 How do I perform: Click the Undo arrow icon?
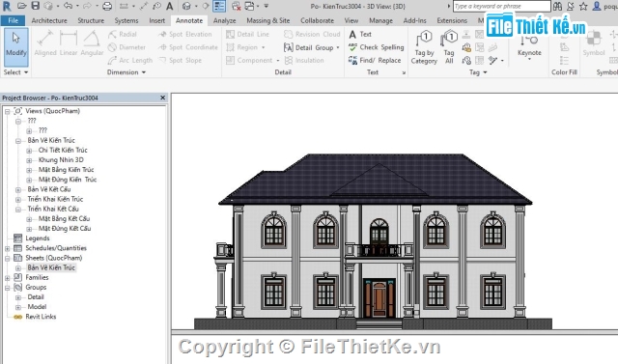68,6
